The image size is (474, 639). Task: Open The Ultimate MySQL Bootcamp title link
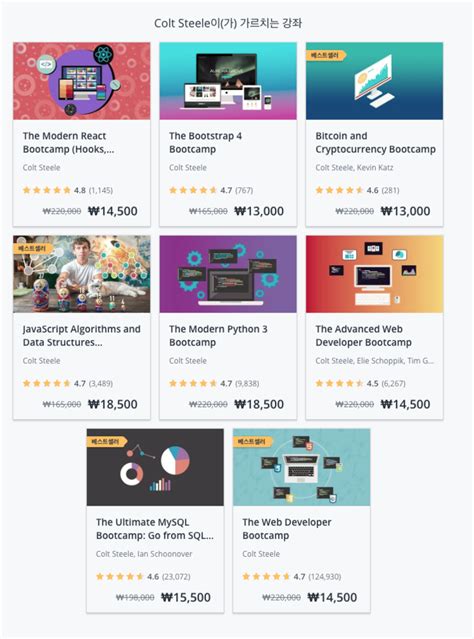click(155, 529)
